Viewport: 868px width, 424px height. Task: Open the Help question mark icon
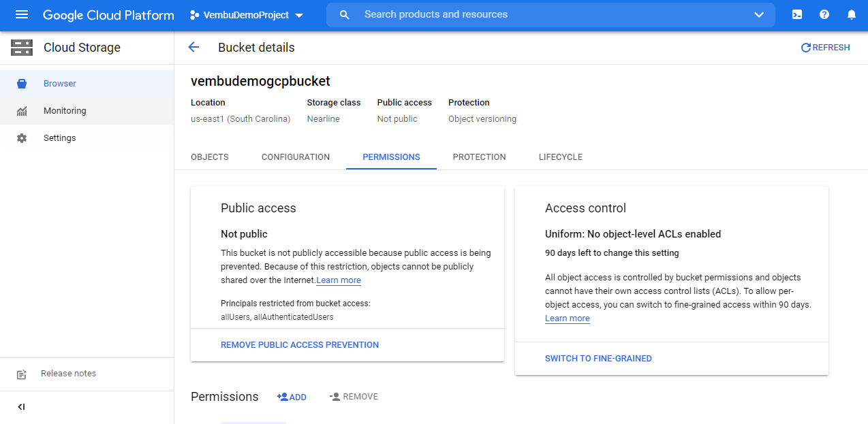824,14
